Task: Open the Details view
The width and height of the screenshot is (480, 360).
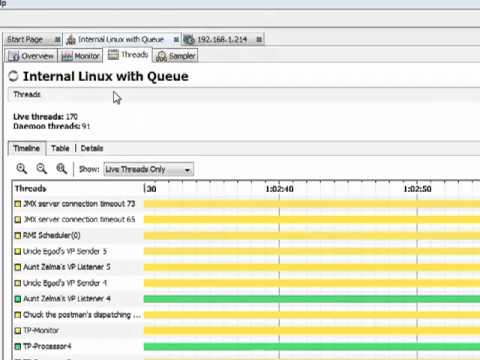Action: tap(92, 148)
